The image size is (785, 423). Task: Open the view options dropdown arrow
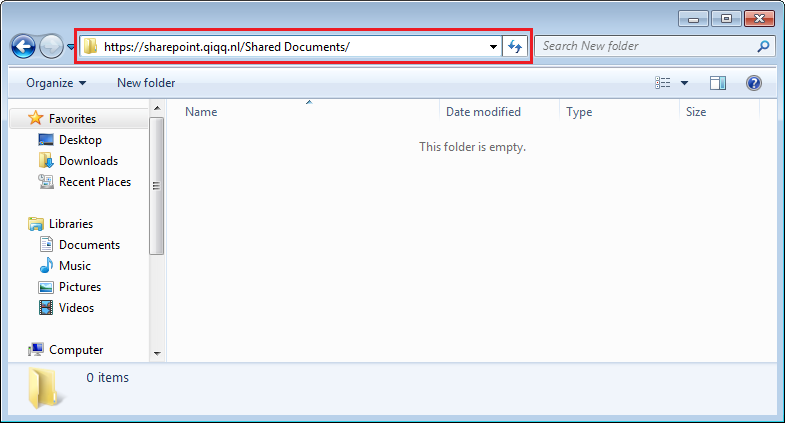click(x=684, y=83)
